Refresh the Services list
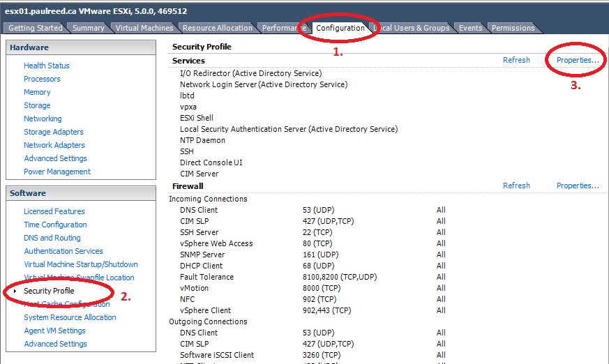The image size is (609, 364). point(516,60)
